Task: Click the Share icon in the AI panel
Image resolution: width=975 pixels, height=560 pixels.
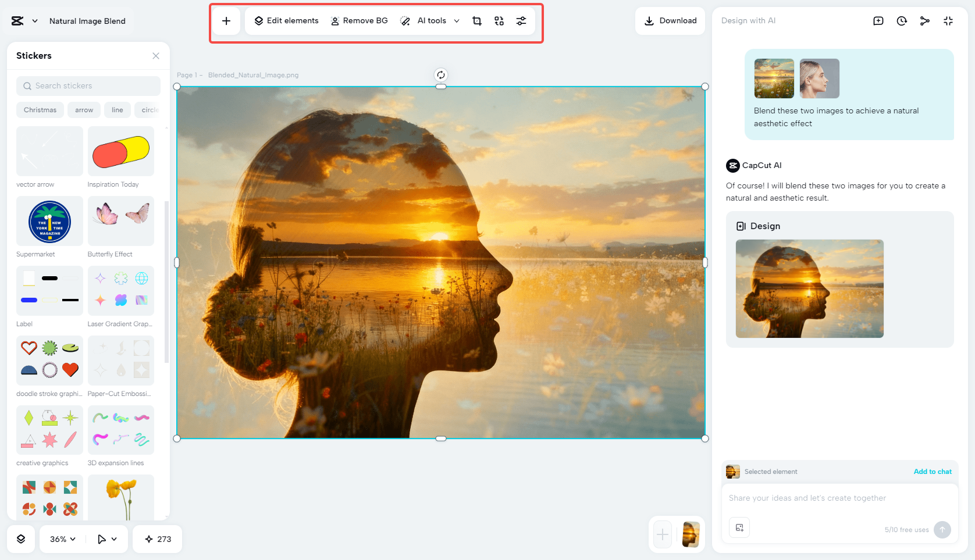Action: [x=924, y=20]
